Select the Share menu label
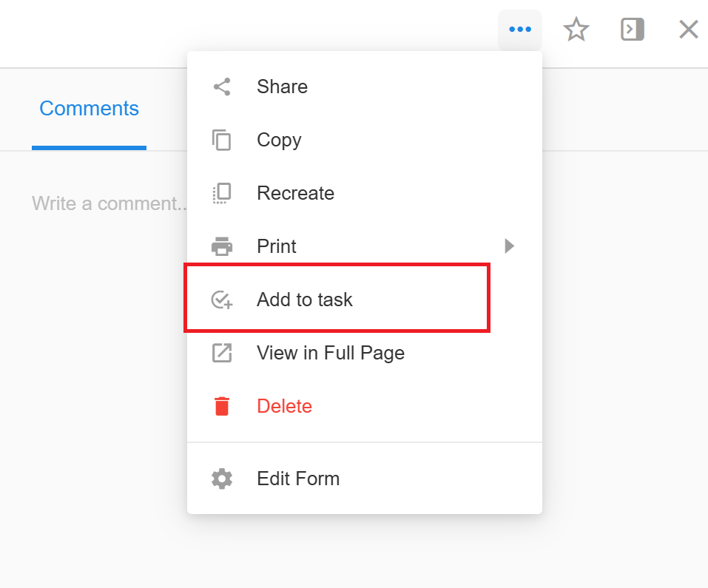 click(282, 87)
